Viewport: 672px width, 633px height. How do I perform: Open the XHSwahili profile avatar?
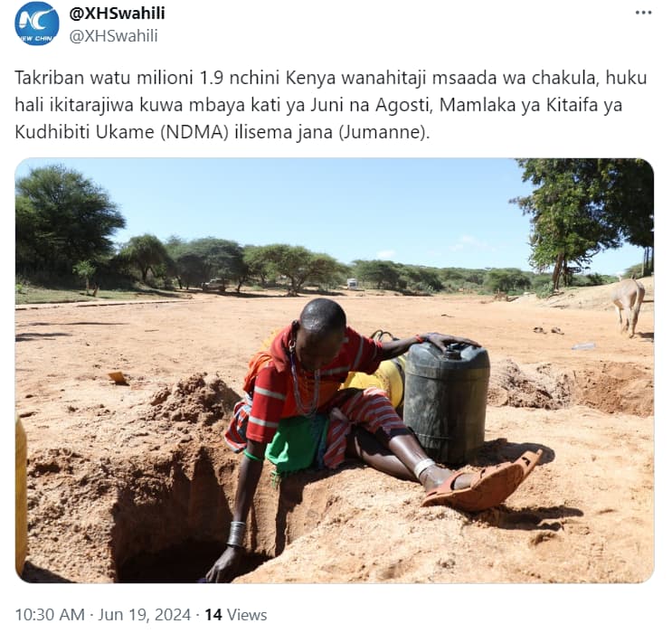pos(37,24)
